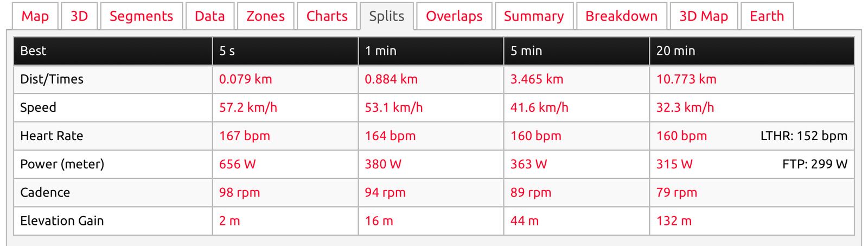
Task: Show the Charts tab
Action: tap(327, 16)
